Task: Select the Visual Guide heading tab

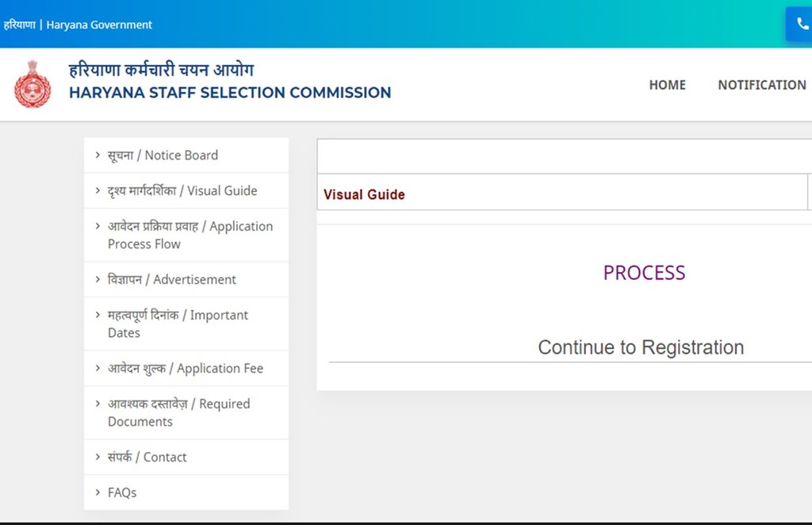Action: click(364, 194)
